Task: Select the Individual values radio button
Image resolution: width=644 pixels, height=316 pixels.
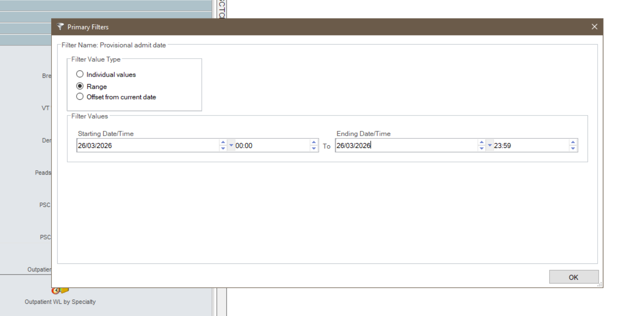Action: point(80,74)
